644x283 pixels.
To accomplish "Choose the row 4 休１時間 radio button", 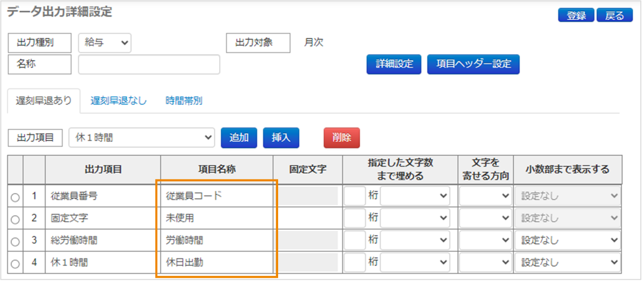I will click(x=15, y=264).
